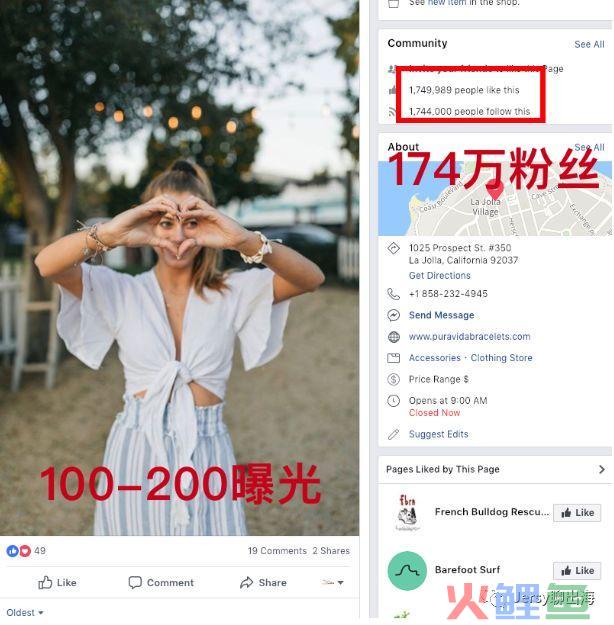This screenshot has width=614, height=625.
Task: Click the Messenger icon beside Send Message
Action: point(394,315)
